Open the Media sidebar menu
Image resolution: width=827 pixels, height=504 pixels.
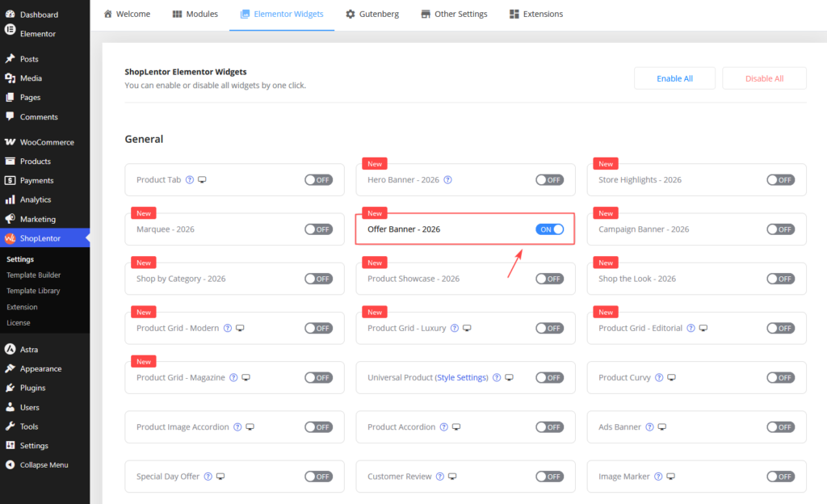point(45,78)
